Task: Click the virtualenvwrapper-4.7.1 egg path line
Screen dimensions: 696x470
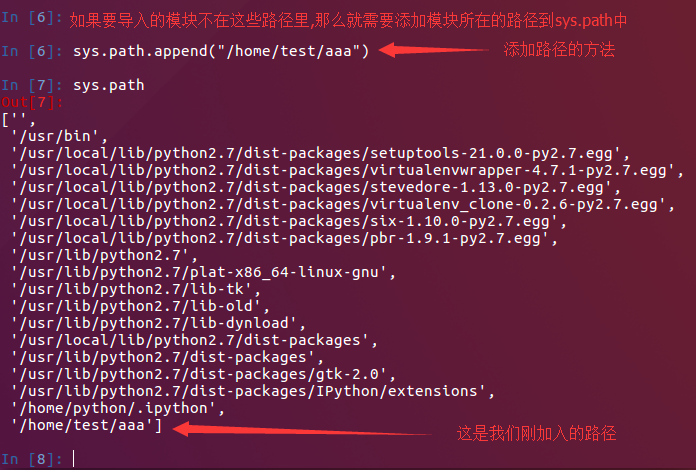Action: pyautogui.click(x=347, y=170)
